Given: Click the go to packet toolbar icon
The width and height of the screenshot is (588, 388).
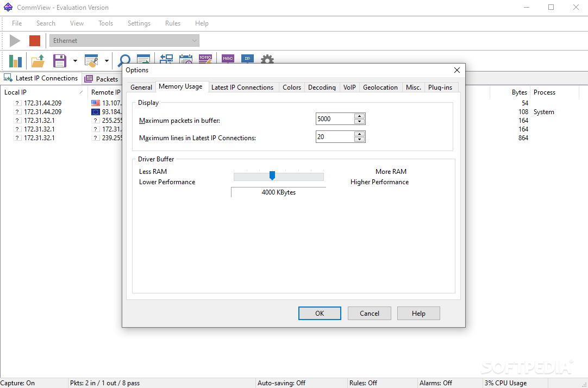Looking at the screenshot, I should click(143, 59).
